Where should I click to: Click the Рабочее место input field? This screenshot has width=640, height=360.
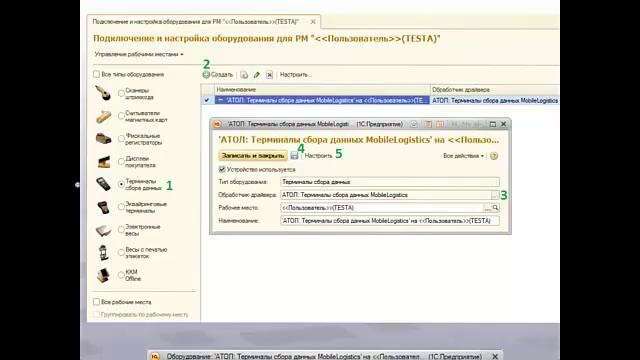tap(382, 208)
